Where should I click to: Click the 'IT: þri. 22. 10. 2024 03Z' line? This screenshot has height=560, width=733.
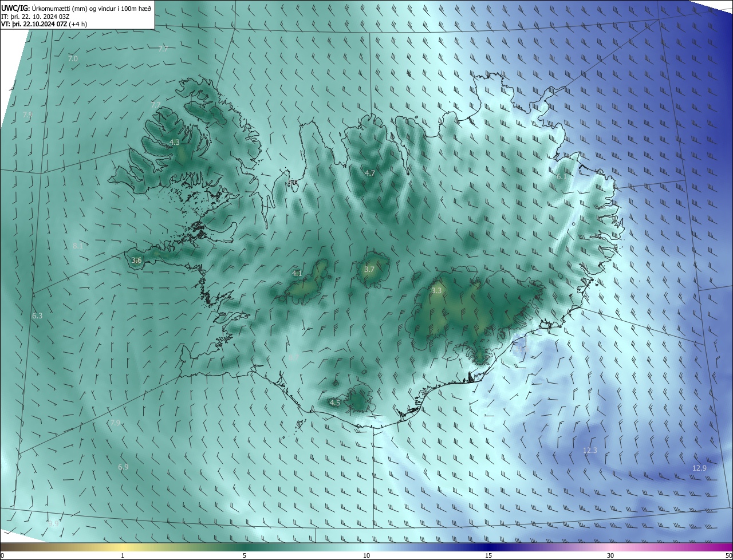[36, 17]
